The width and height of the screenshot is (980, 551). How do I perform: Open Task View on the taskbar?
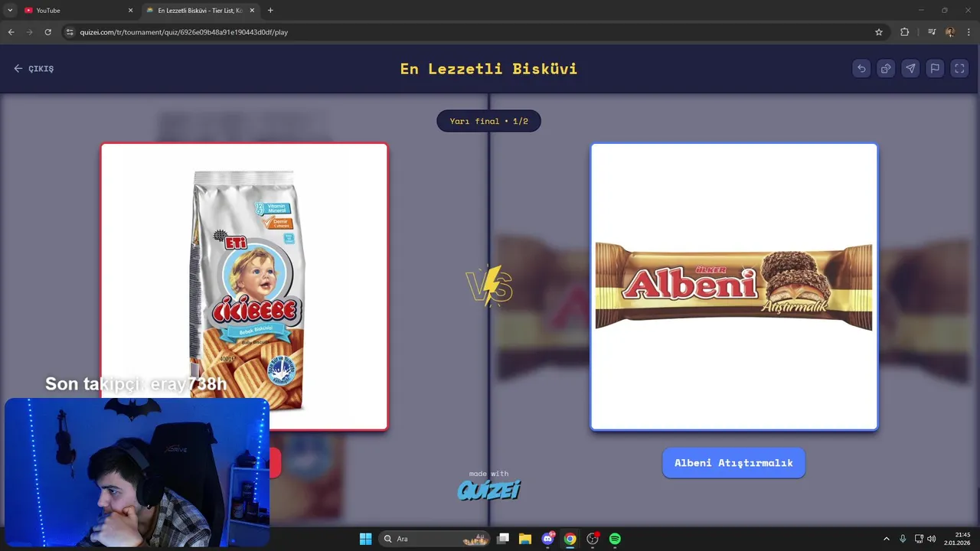503,539
